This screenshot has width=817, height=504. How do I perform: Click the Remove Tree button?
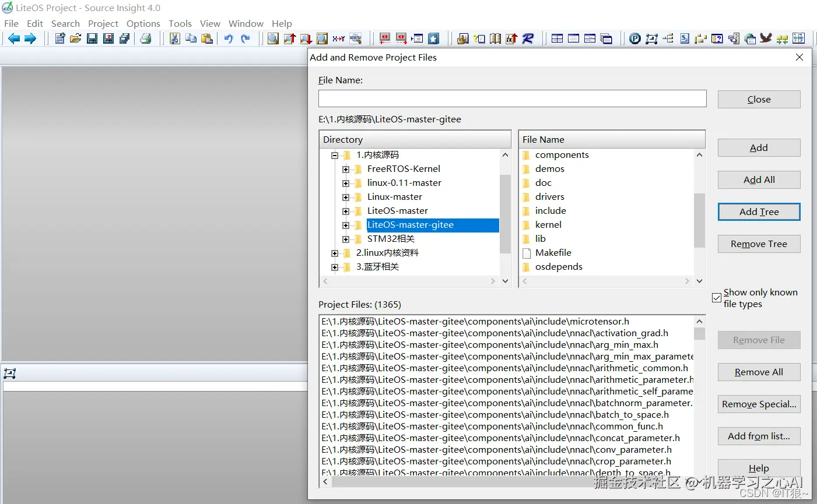click(x=759, y=244)
